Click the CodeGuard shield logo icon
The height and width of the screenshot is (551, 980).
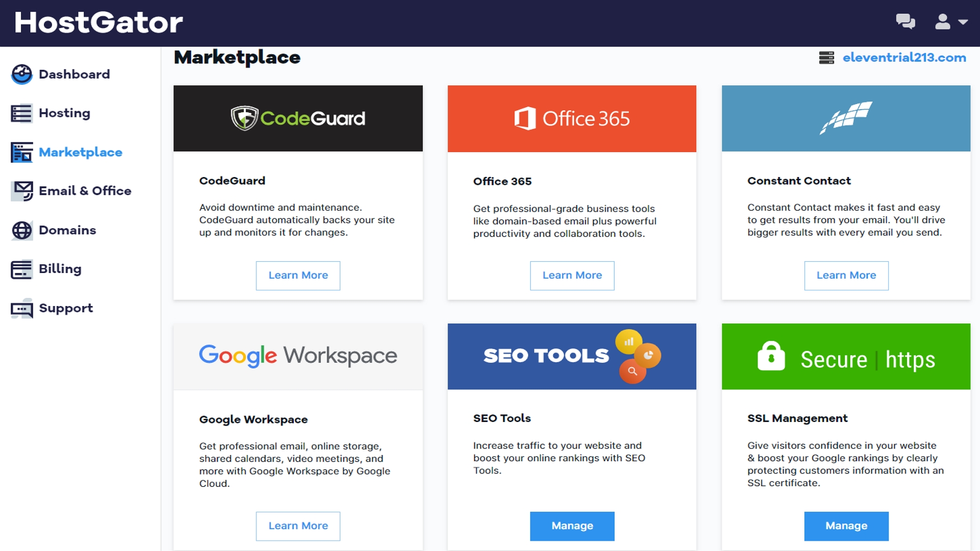click(244, 118)
